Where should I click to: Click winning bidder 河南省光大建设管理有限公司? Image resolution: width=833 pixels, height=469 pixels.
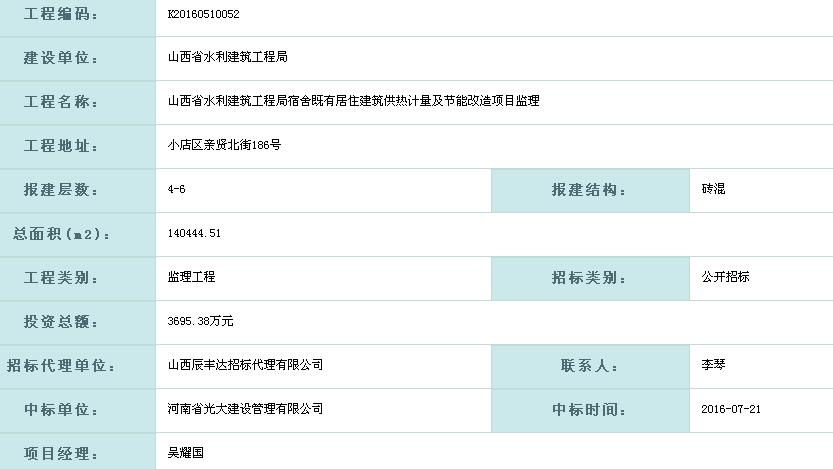[245, 409]
